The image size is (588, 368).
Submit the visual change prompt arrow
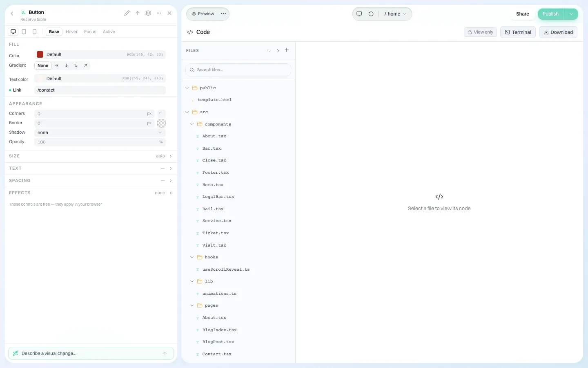click(x=165, y=354)
